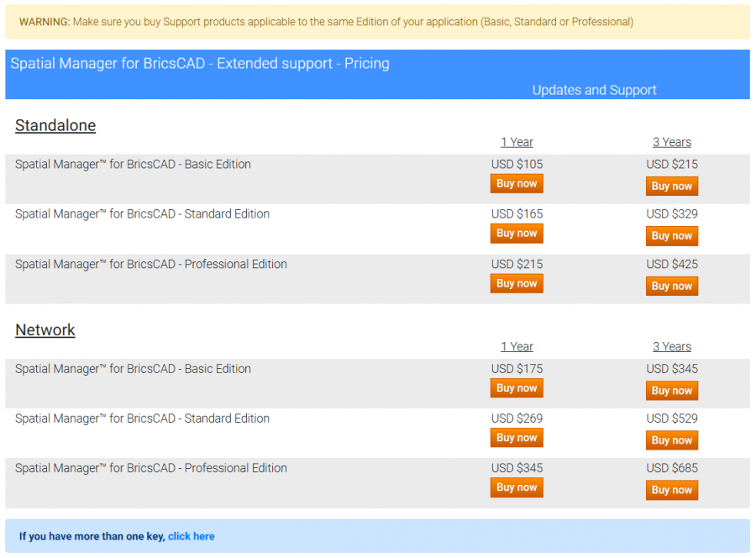This screenshot has height=558, width=756.
Task: Open the 1 Year link under Network
Action: pos(517,346)
